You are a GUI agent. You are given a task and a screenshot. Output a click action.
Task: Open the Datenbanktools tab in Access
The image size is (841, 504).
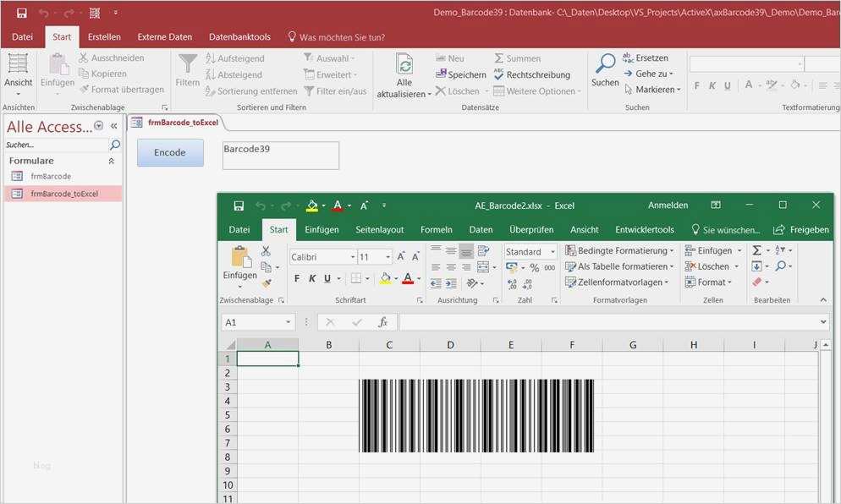(239, 37)
